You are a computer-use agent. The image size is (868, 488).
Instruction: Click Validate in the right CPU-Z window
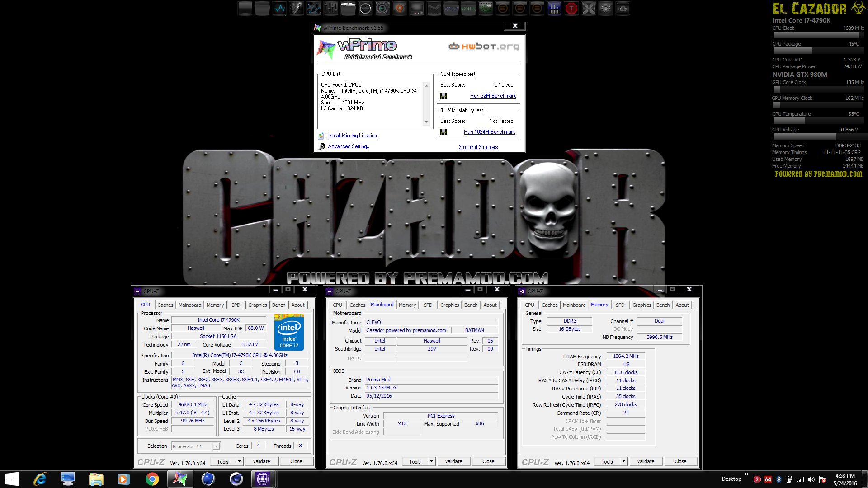click(x=646, y=461)
